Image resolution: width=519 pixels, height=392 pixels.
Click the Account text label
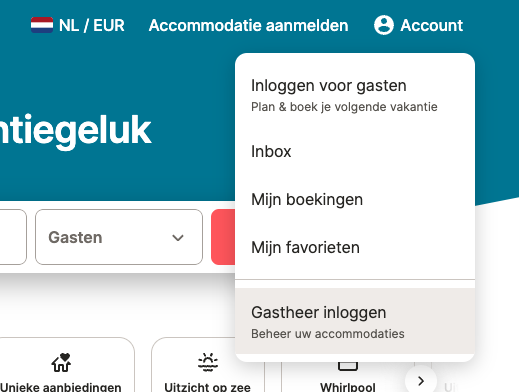pyautogui.click(x=432, y=25)
